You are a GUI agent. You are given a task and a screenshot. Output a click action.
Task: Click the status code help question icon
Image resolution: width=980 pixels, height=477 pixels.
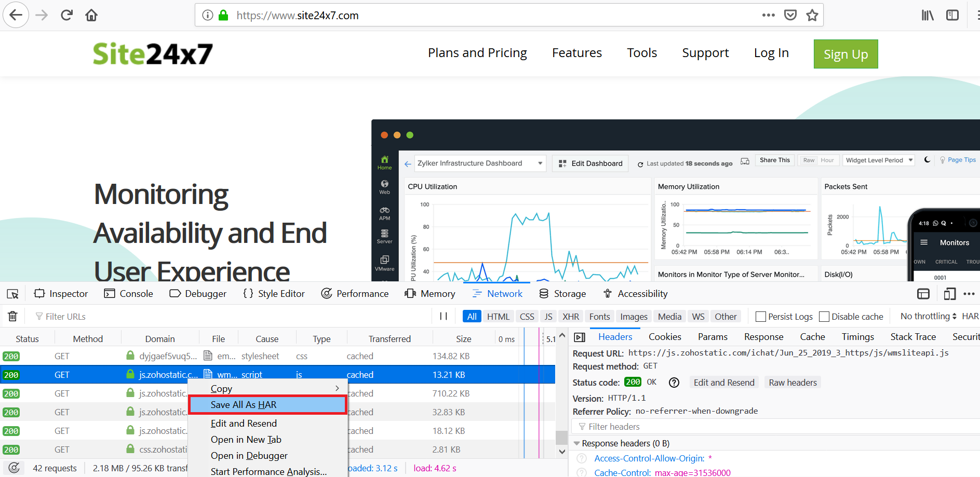pos(674,383)
